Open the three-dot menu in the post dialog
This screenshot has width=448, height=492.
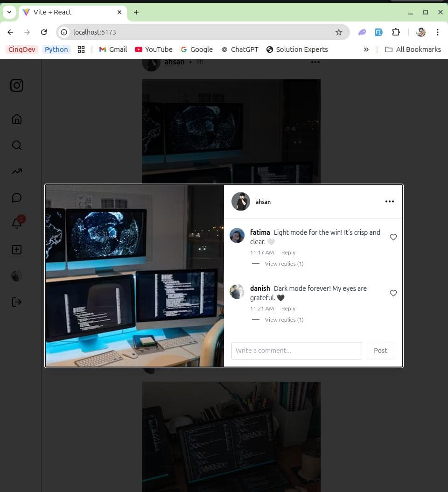[389, 202]
